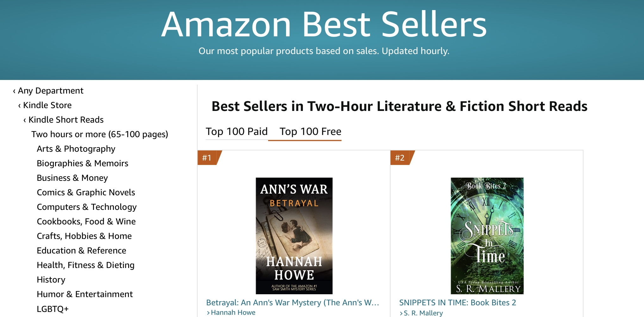Open author S. R. Mallery's page
Image resolution: width=644 pixels, height=317 pixels.
pos(423,313)
